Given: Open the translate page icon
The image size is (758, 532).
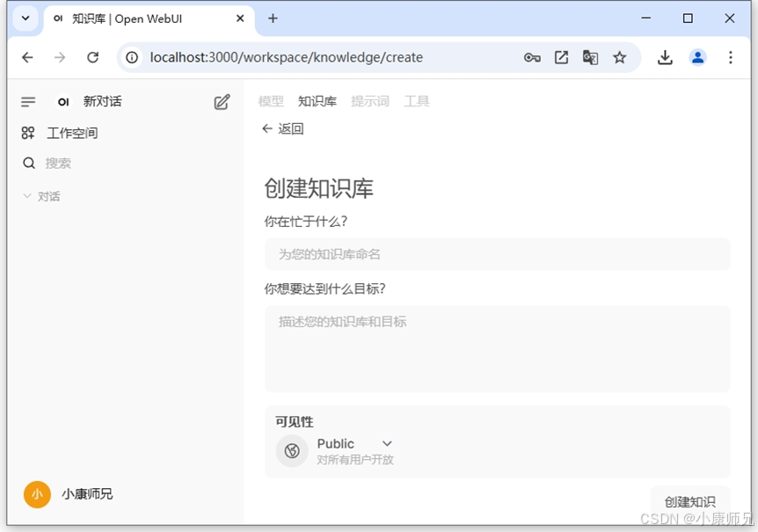Looking at the screenshot, I should tap(590, 57).
